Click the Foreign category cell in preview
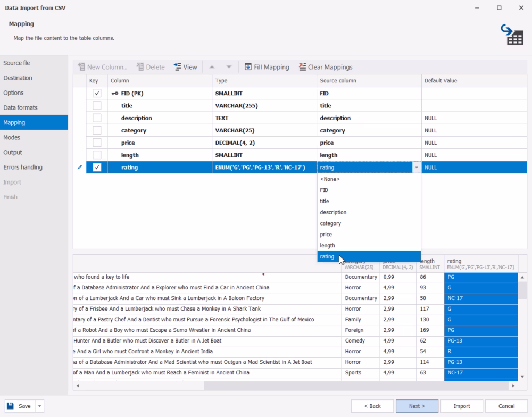 point(361,330)
